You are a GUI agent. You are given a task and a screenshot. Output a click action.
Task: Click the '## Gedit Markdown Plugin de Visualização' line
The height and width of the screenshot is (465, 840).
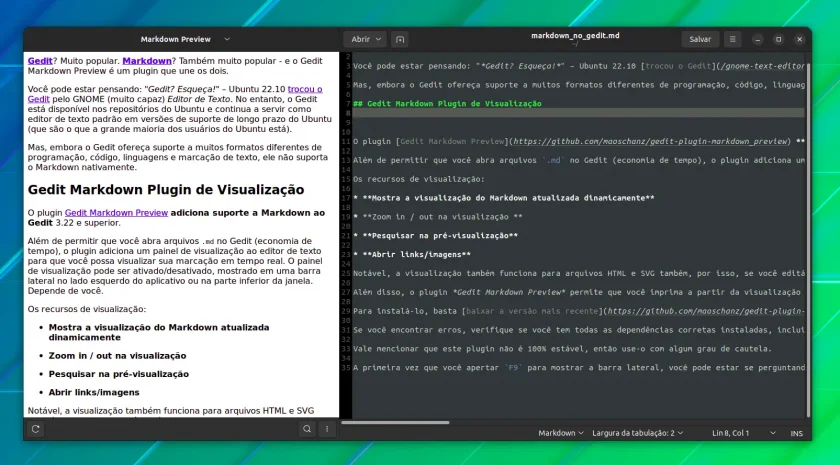click(x=447, y=104)
